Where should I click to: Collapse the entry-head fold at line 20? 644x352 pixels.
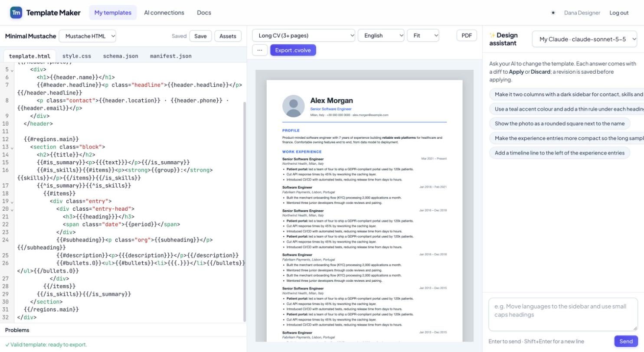coord(12,209)
